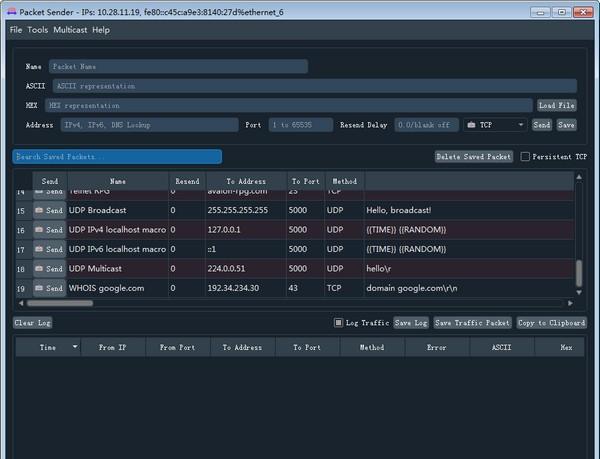Image resolution: width=600 pixels, height=459 pixels.
Task: Open the Time column sort dropdown arrow
Action: point(75,347)
